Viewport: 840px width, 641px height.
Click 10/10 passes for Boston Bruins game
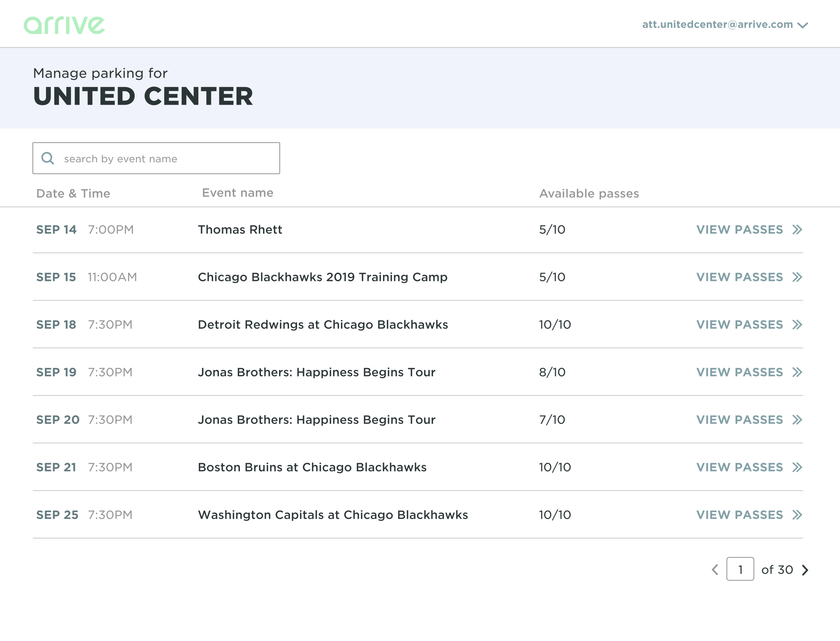[555, 467]
